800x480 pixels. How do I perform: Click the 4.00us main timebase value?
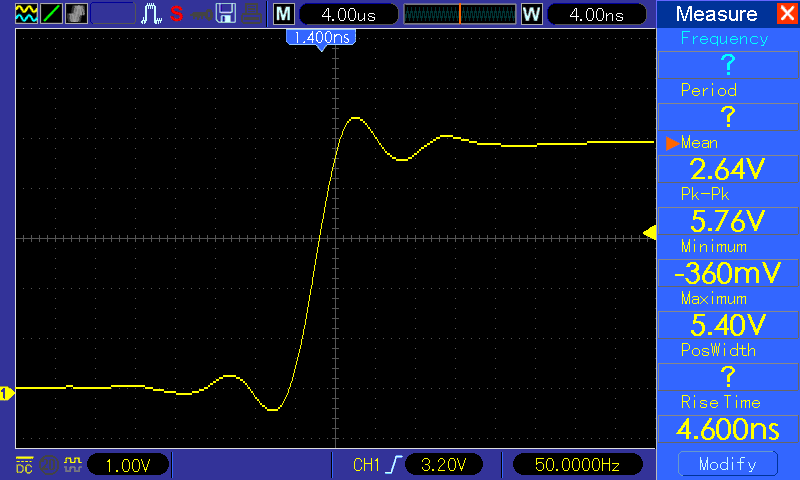(x=348, y=14)
